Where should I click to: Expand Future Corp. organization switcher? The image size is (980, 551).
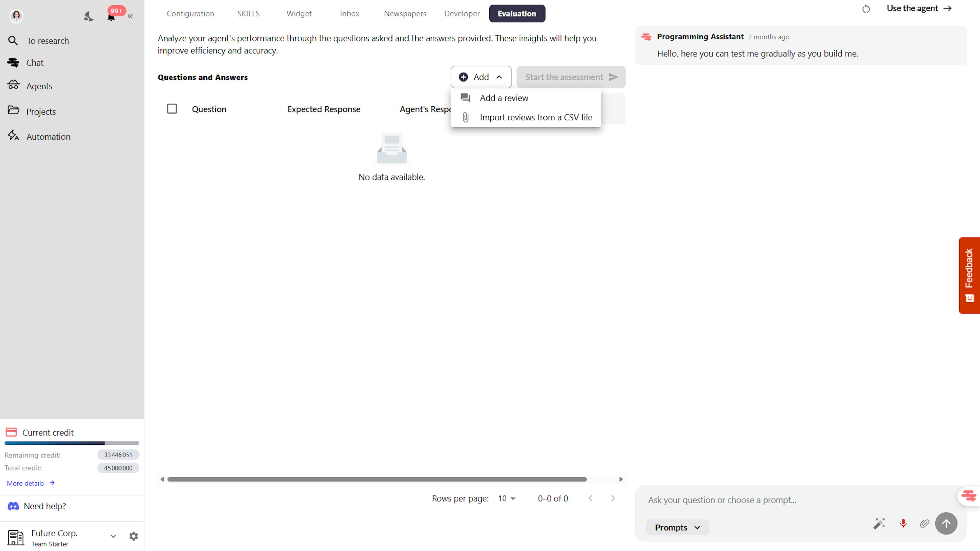113,536
